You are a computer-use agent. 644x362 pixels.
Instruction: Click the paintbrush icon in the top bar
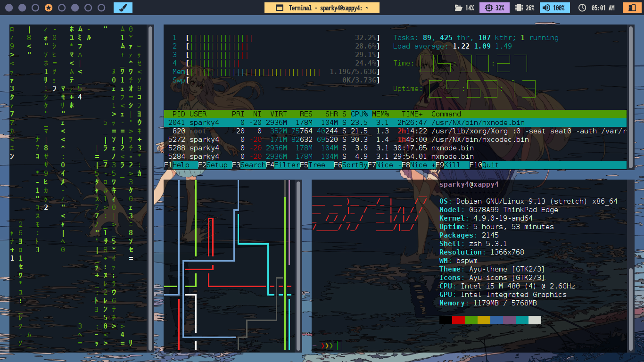[x=123, y=8]
